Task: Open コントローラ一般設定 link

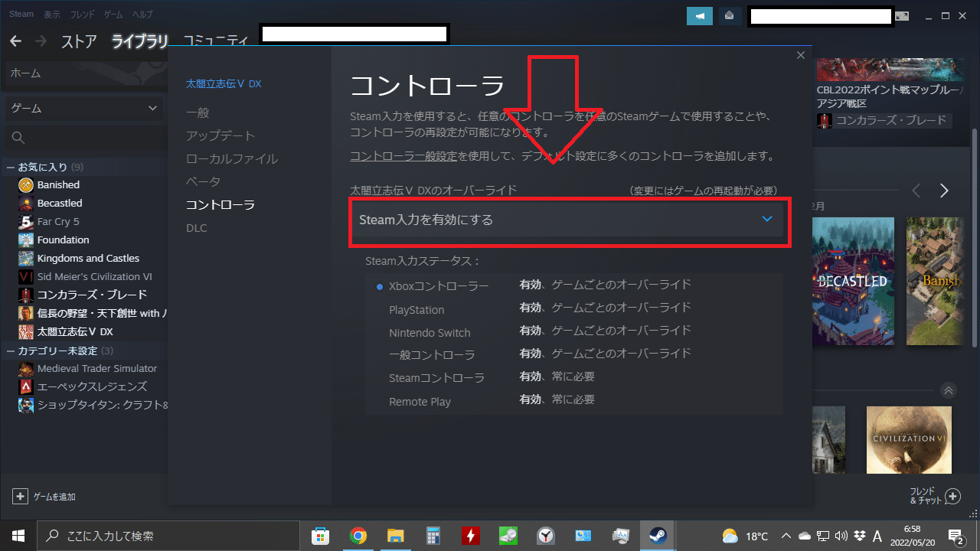Action: click(x=403, y=156)
